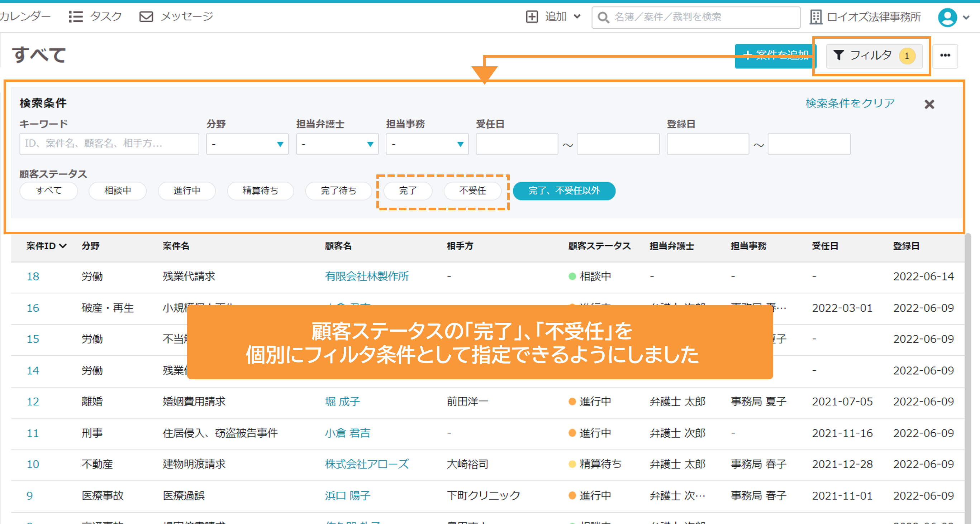The width and height of the screenshot is (980, 524).
Task: Open case ID 14
Action: 33,370
